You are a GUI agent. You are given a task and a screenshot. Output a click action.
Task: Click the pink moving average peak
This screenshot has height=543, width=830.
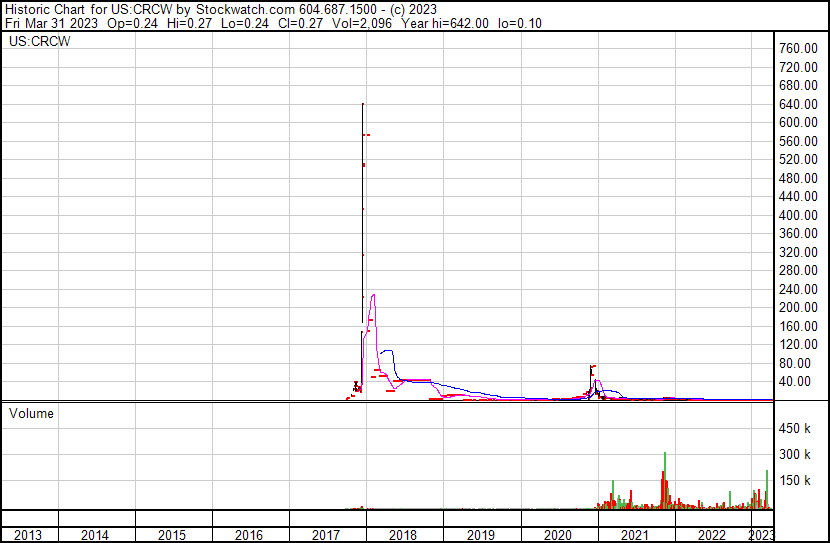(373, 295)
